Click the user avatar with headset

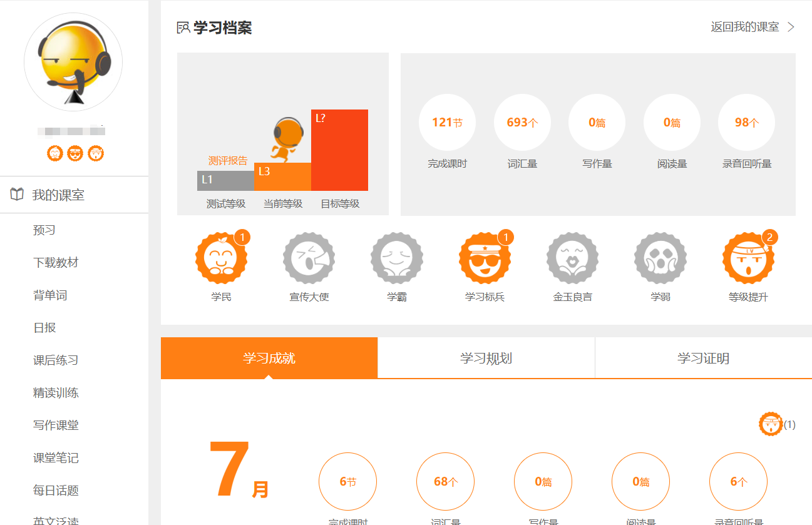[x=73, y=62]
